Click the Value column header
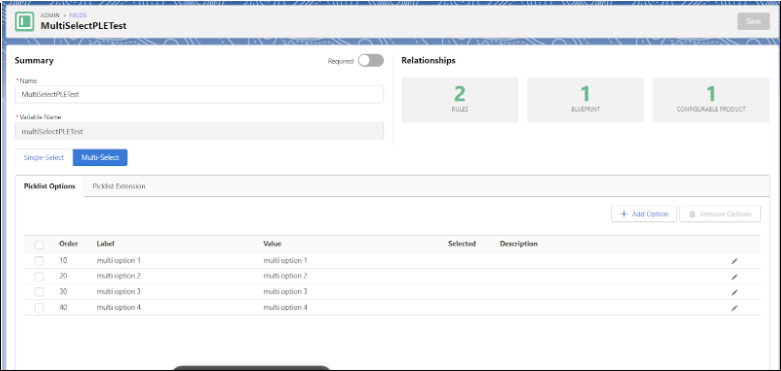781x371 pixels. 272,244
